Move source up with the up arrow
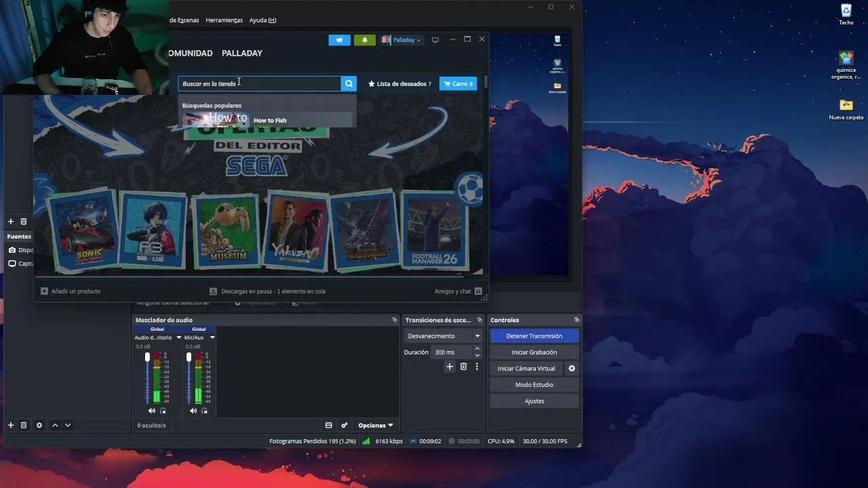 (55, 425)
